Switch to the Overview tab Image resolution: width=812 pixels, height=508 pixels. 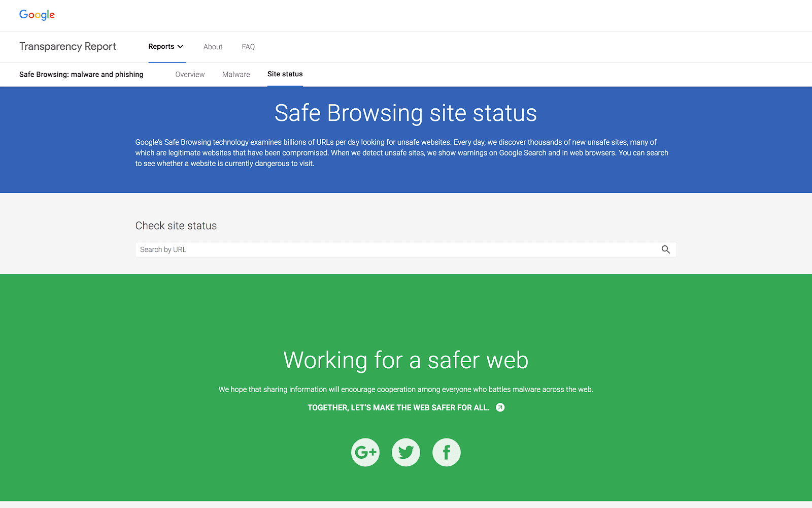pos(189,74)
